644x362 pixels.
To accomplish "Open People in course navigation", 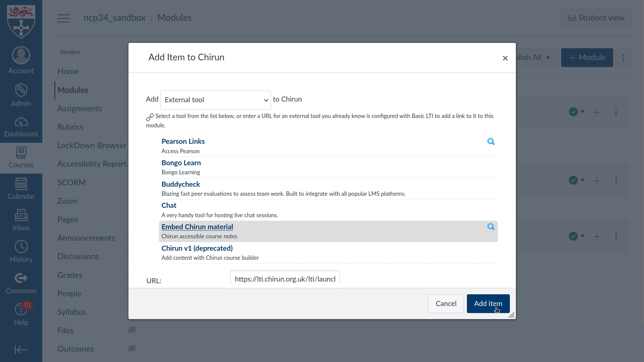I will coord(69,294).
